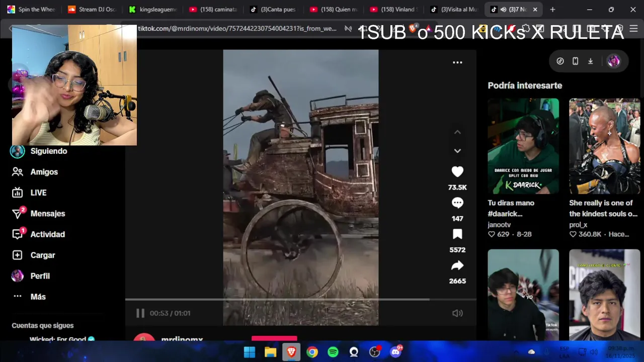Viewport: 644px width, 362px height.
Task: Click the Amigos people icon
Action: point(18,172)
